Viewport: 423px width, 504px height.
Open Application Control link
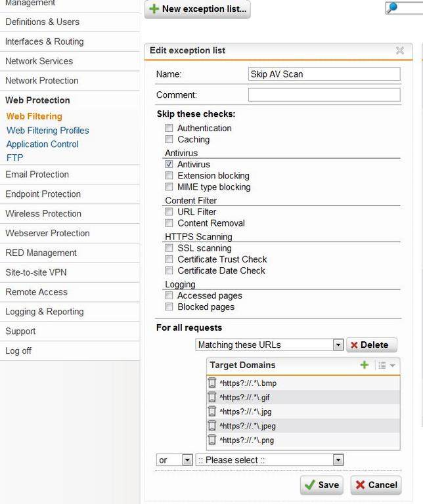point(43,144)
